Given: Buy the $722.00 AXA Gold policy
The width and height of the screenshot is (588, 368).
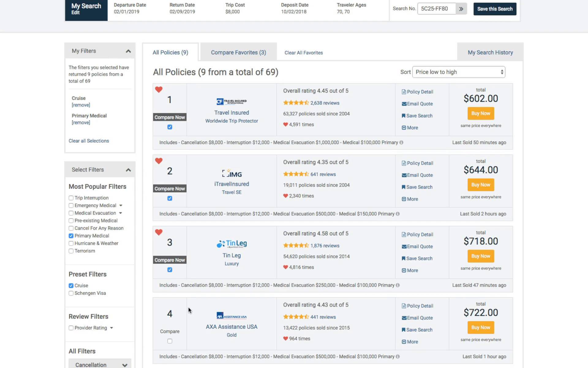Looking at the screenshot, I should (481, 328).
